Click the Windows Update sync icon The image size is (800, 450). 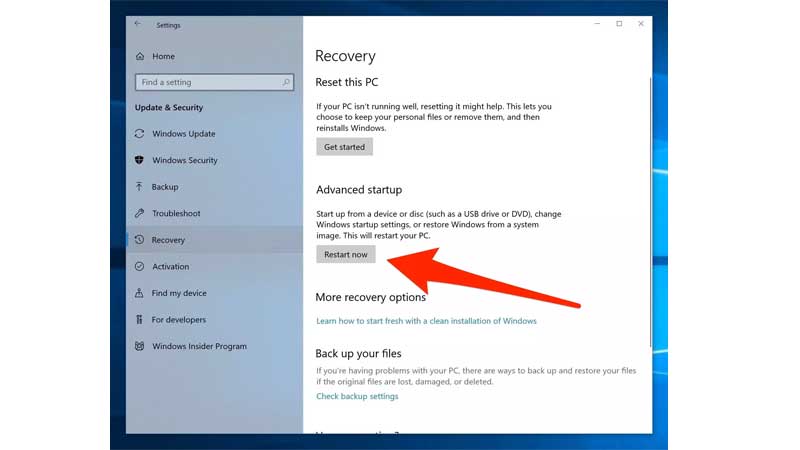click(x=139, y=134)
